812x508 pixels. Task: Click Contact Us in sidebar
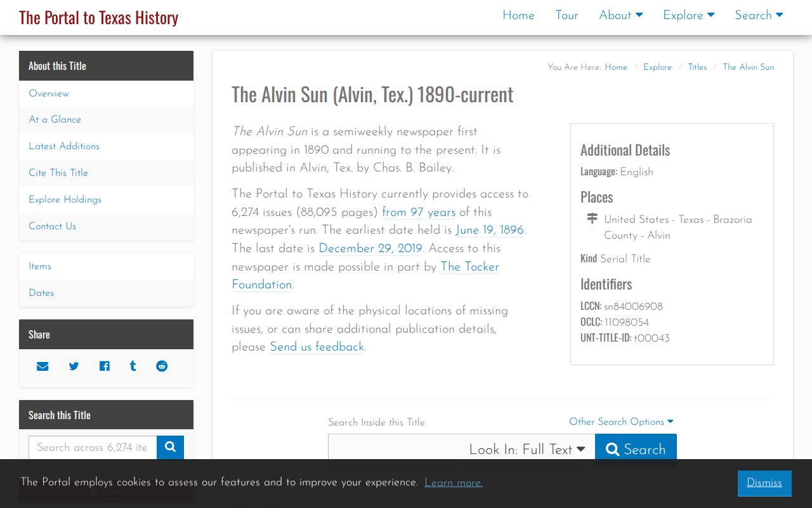pos(106,226)
